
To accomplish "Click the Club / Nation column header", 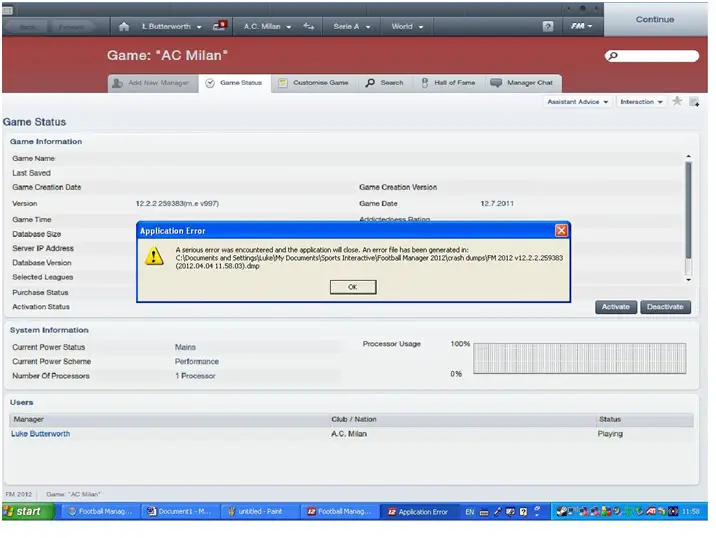I will point(462,419).
